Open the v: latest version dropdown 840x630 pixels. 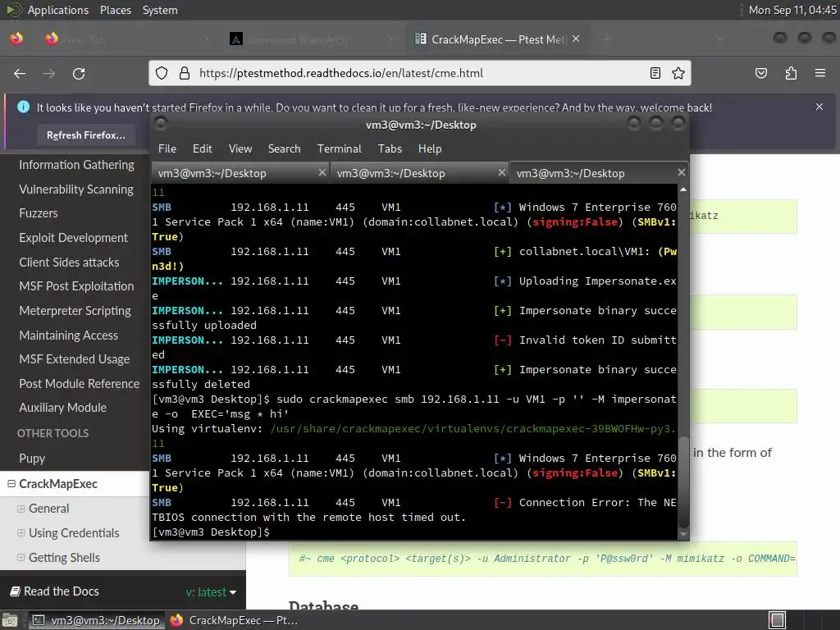tap(211, 592)
